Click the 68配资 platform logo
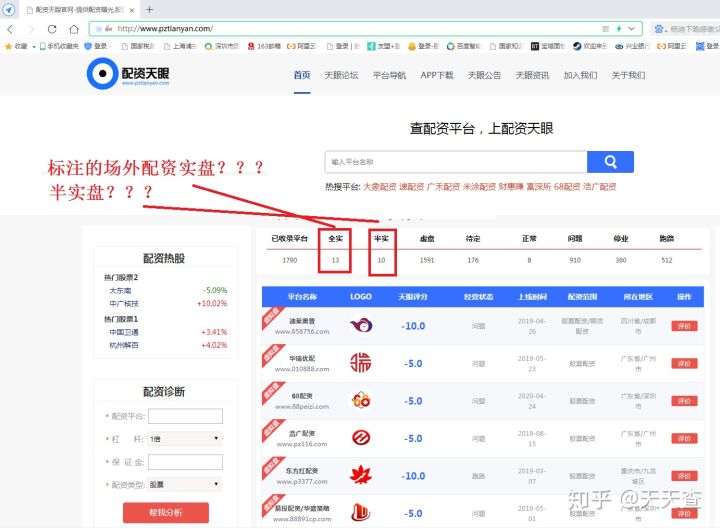The image size is (720, 529). pyautogui.click(x=361, y=400)
